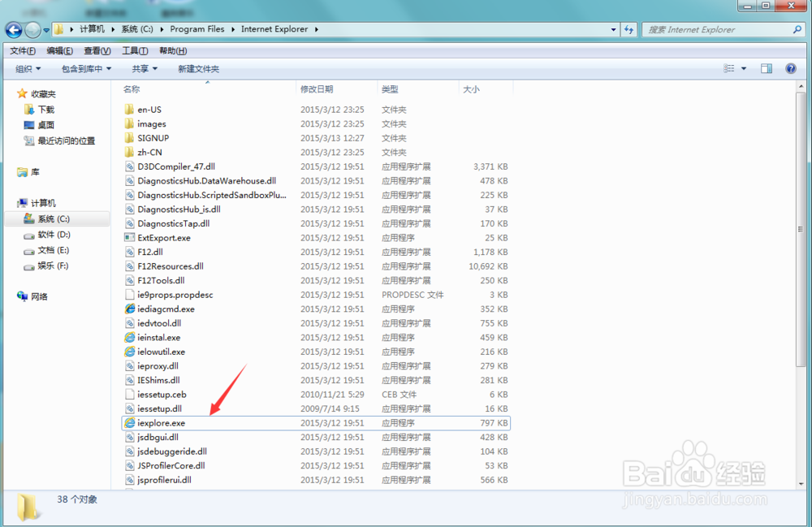Click the Back navigation arrow button
Viewport: 812px width, 527px height.
tap(14, 30)
